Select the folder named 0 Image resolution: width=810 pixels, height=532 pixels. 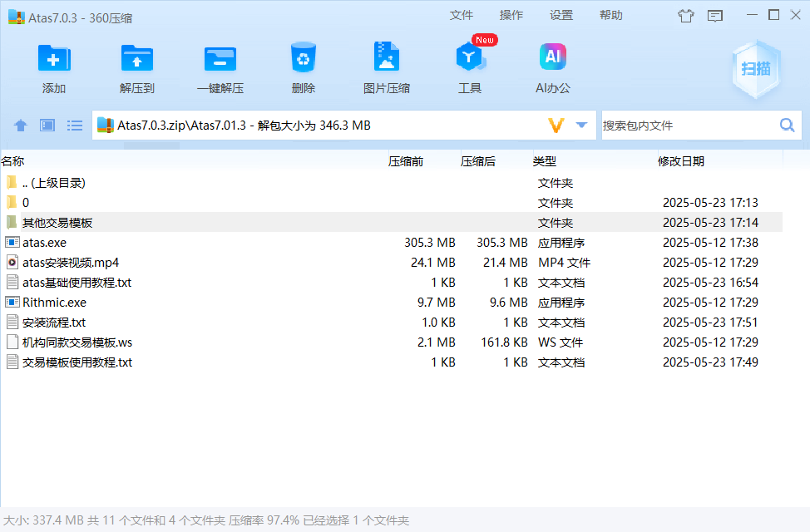click(x=26, y=203)
